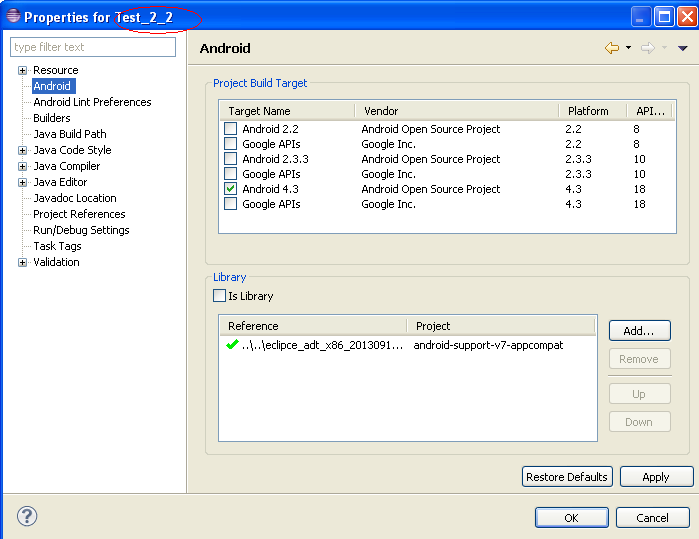699x539 pixels.
Task: Open the Java Build Path page
Action: [70, 134]
